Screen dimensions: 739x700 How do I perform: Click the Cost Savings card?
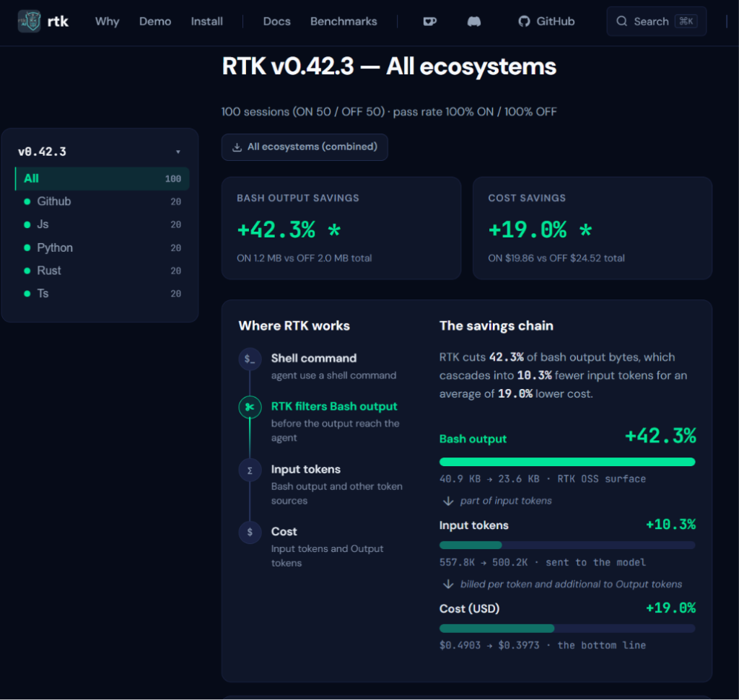(x=592, y=228)
